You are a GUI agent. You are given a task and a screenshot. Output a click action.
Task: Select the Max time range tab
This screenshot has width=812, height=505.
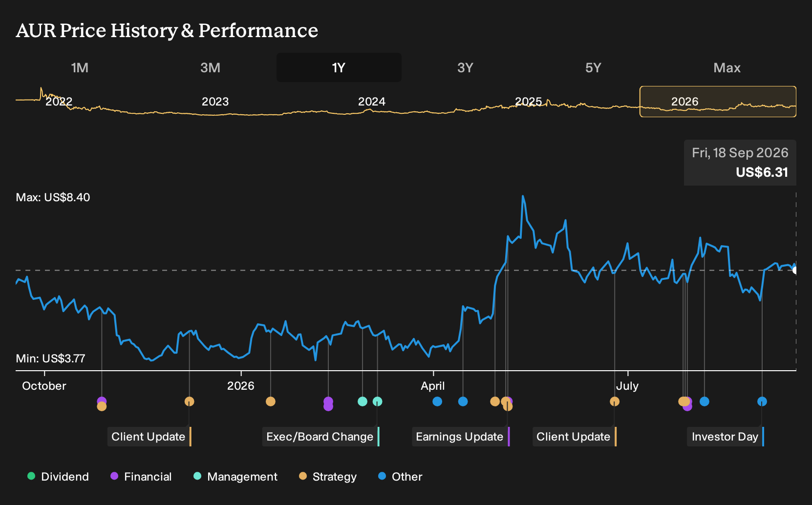[727, 67]
